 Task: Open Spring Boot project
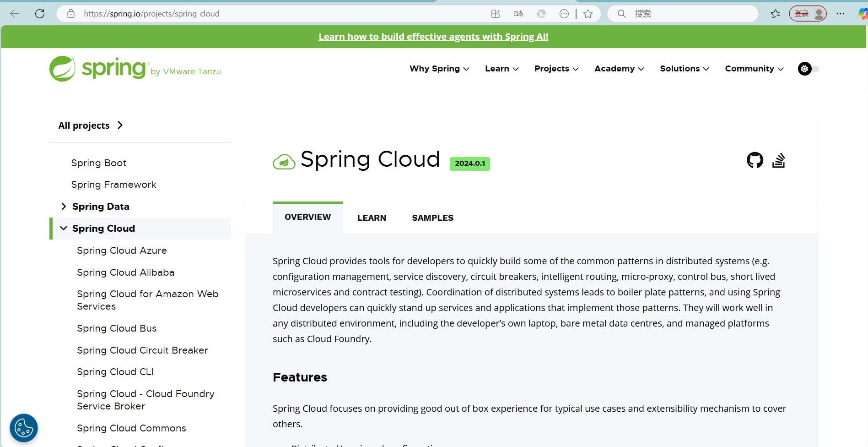click(x=99, y=163)
